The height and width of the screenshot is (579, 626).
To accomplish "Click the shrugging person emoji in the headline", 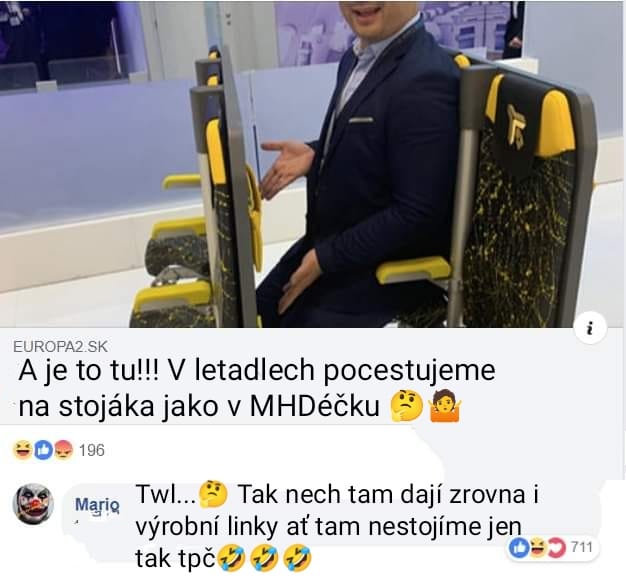I will (444, 405).
